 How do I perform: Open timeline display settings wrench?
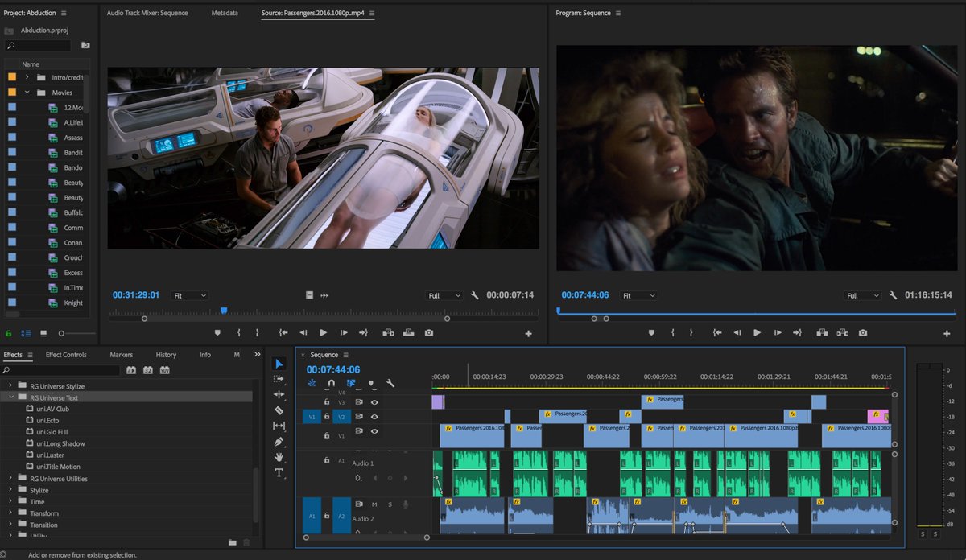coord(390,384)
